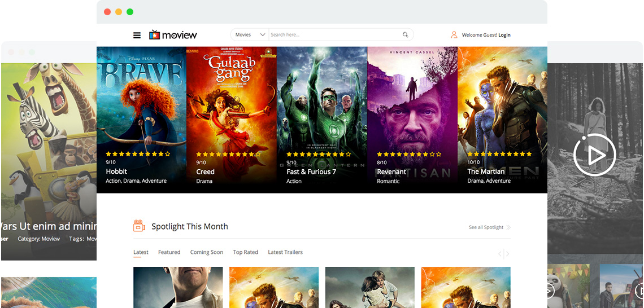Viewport: 644px width, 308px height.
Task: Click the Fast & Furious 7 title
Action: coord(311,171)
